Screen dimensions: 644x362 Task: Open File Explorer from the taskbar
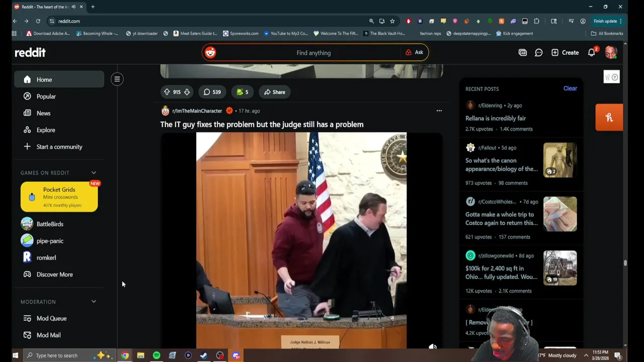click(141, 355)
